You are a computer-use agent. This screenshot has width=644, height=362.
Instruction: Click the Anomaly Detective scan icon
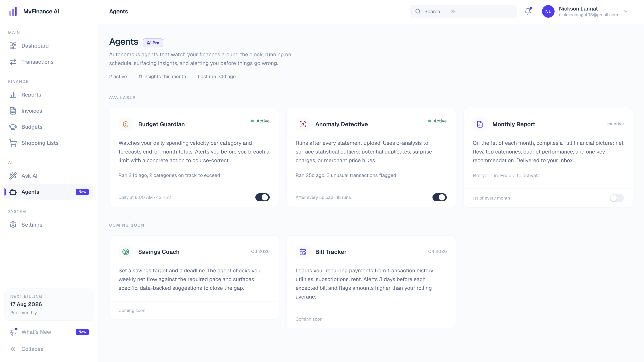coord(303,124)
